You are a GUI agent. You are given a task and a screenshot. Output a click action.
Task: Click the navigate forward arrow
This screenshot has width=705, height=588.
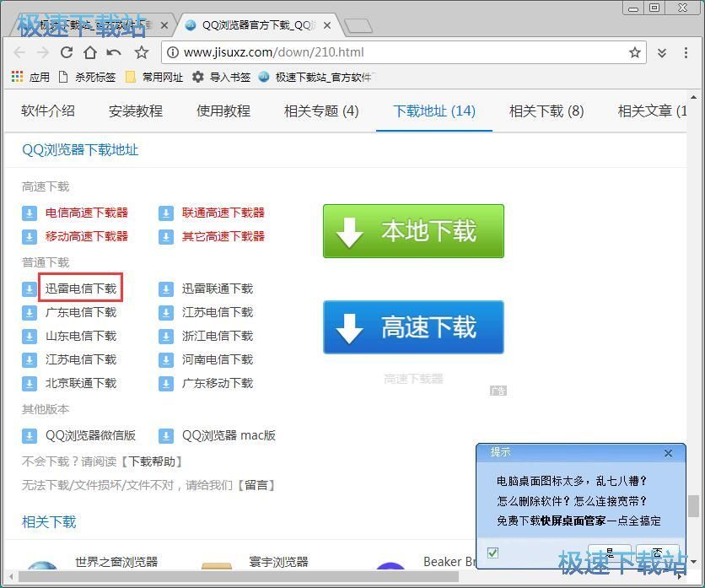[43, 52]
